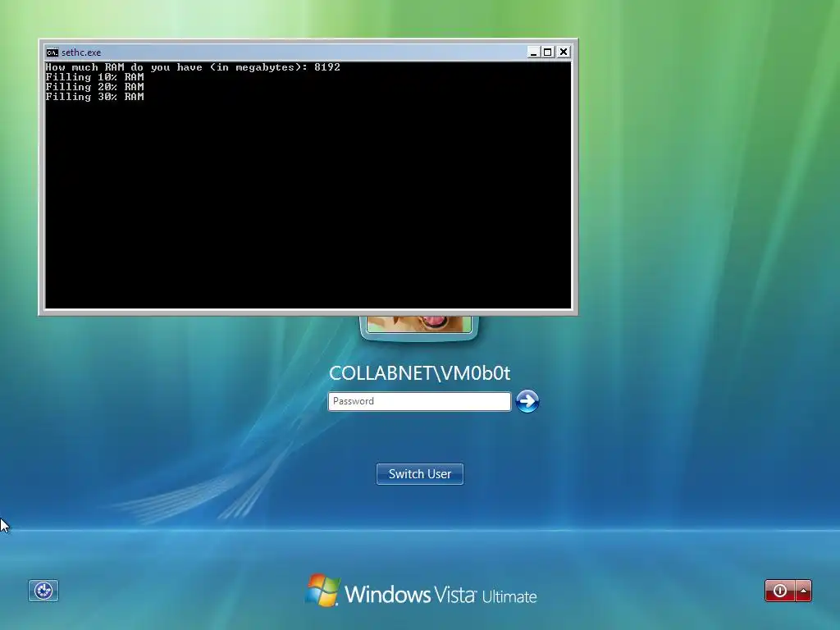Screen dimensions: 840x630
Task: Click the 'Filling 10% RAM' console line
Action: coord(95,77)
